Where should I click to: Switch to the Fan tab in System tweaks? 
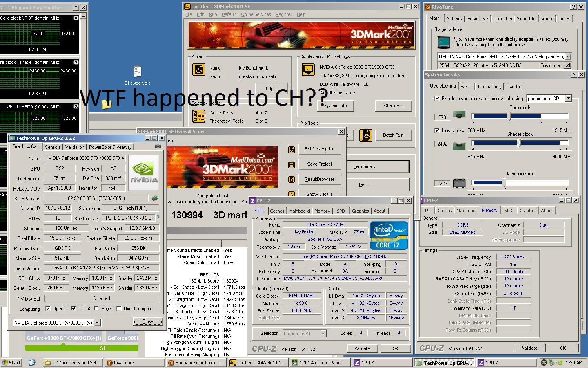(464, 87)
